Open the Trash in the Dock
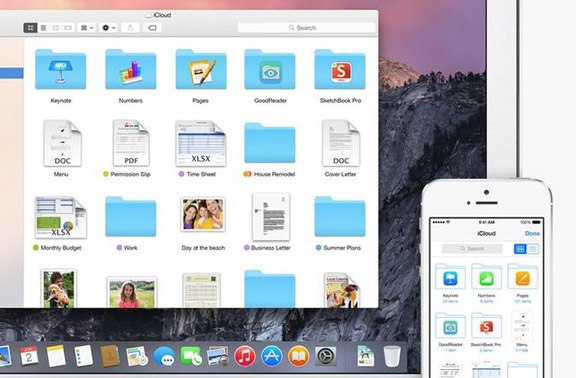576x378 pixels. pos(392,356)
